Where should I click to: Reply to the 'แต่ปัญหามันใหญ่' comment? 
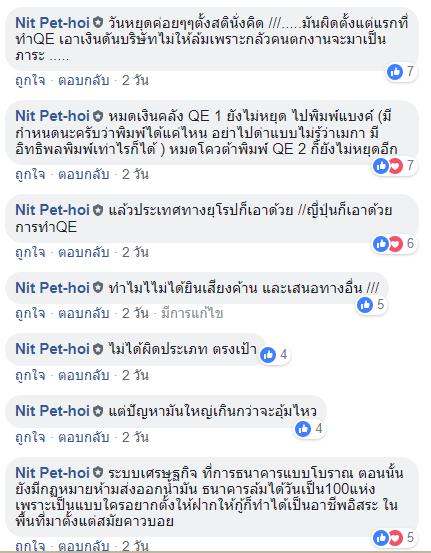pos(84,437)
